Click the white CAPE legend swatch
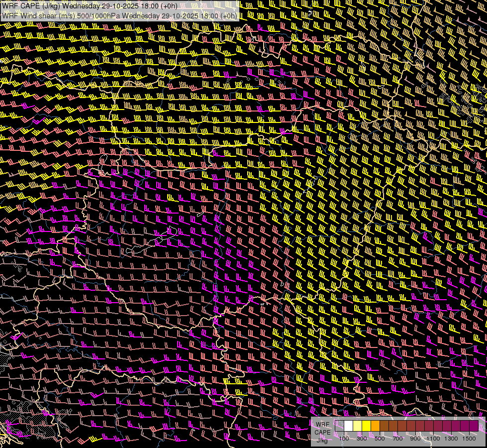Image resolution: width=487 pixels, height=448 pixels. (349, 426)
